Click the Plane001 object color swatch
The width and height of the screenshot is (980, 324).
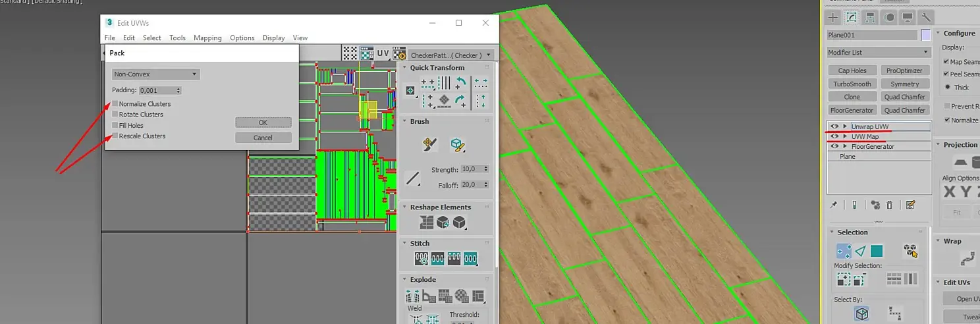click(x=926, y=35)
